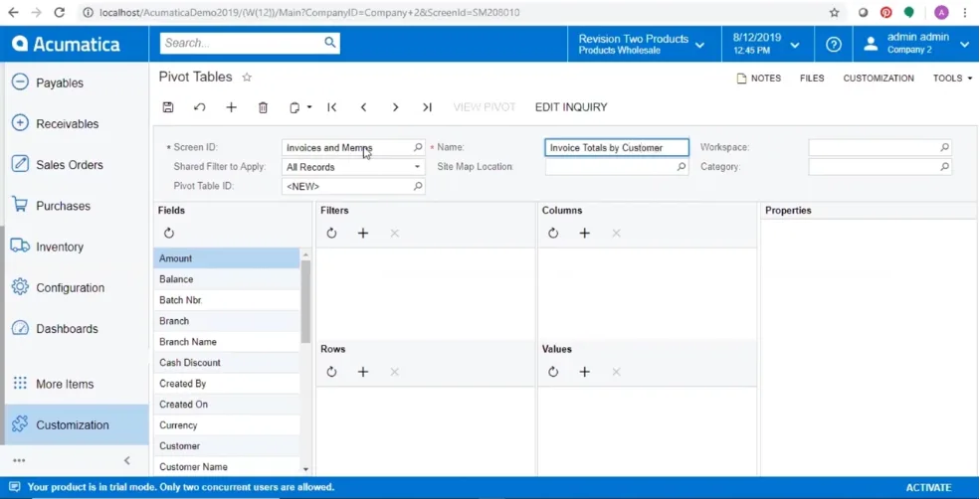Click Activate in the trial banner
The image size is (980, 499).
pos(928,488)
